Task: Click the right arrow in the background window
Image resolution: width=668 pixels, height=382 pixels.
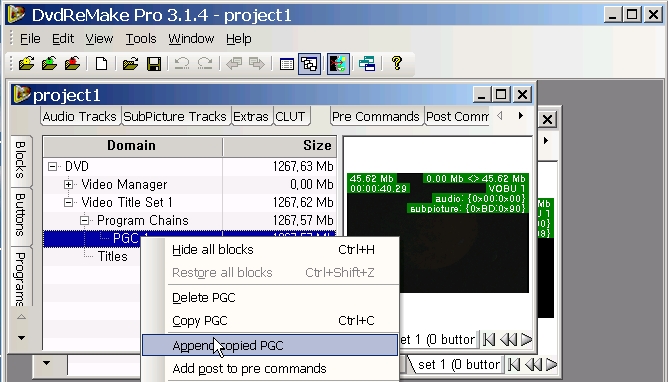Action: point(546,141)
